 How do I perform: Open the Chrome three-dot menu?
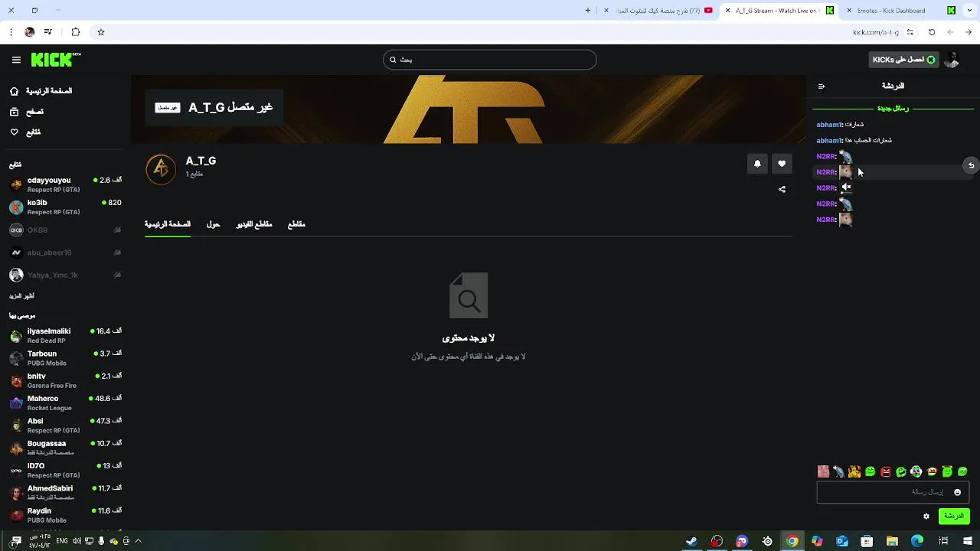coord(11,32)
